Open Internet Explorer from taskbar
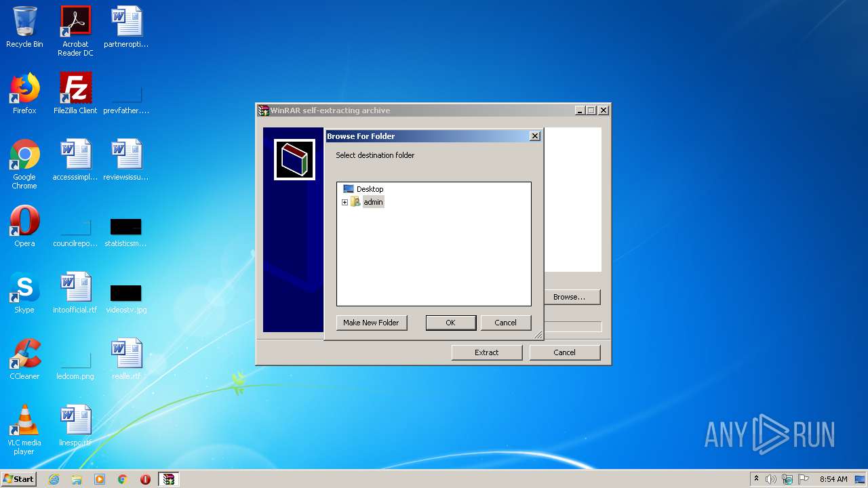This screenshot has height=488, width=868. tap(54, 479)
